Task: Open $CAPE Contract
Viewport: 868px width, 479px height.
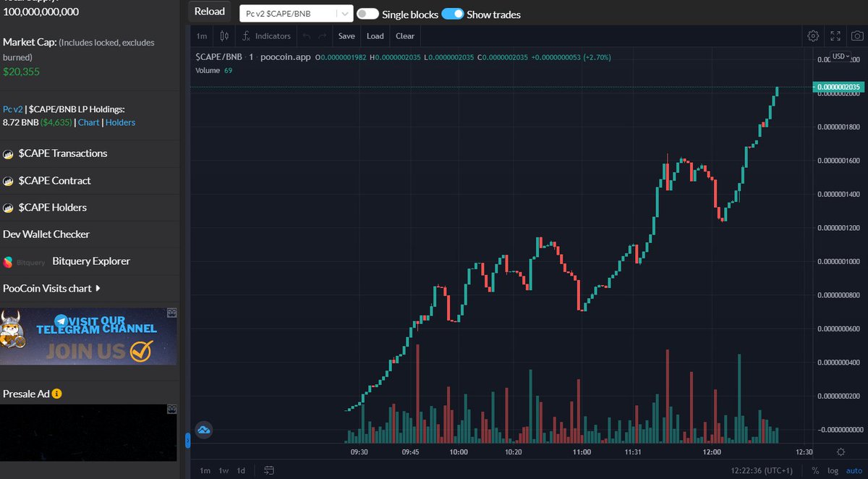Action: point(55,180)
